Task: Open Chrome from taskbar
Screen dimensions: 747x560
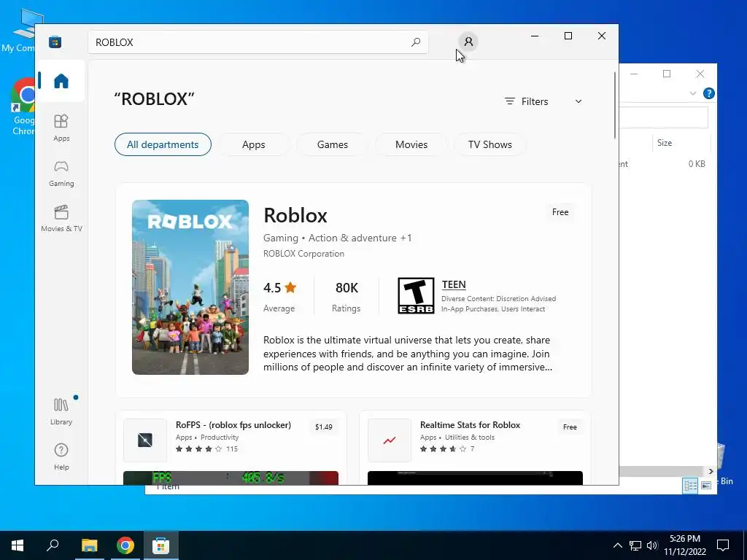Action: [125, 545]
